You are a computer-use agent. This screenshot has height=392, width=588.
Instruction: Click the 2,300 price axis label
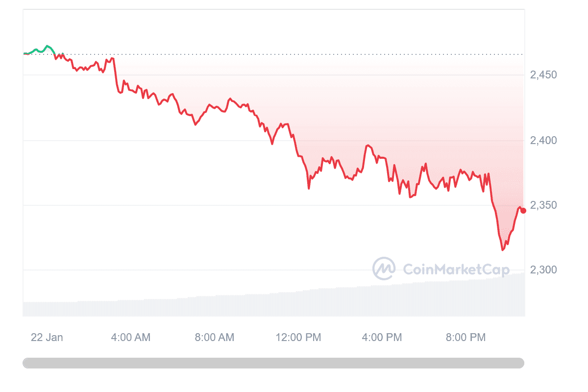point(543,270)
